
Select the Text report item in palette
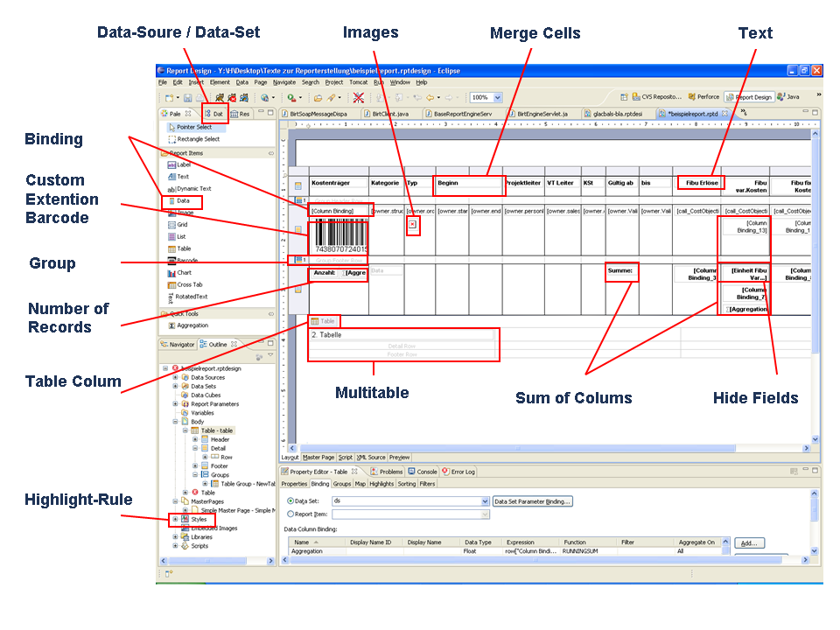[178, 176]
